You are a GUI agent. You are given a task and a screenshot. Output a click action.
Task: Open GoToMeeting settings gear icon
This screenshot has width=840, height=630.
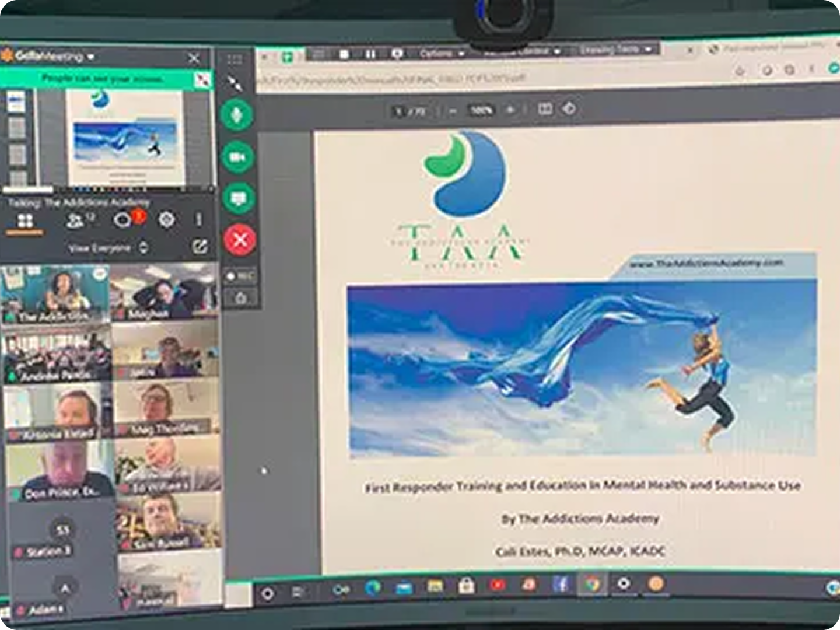[x=167, y=220]
